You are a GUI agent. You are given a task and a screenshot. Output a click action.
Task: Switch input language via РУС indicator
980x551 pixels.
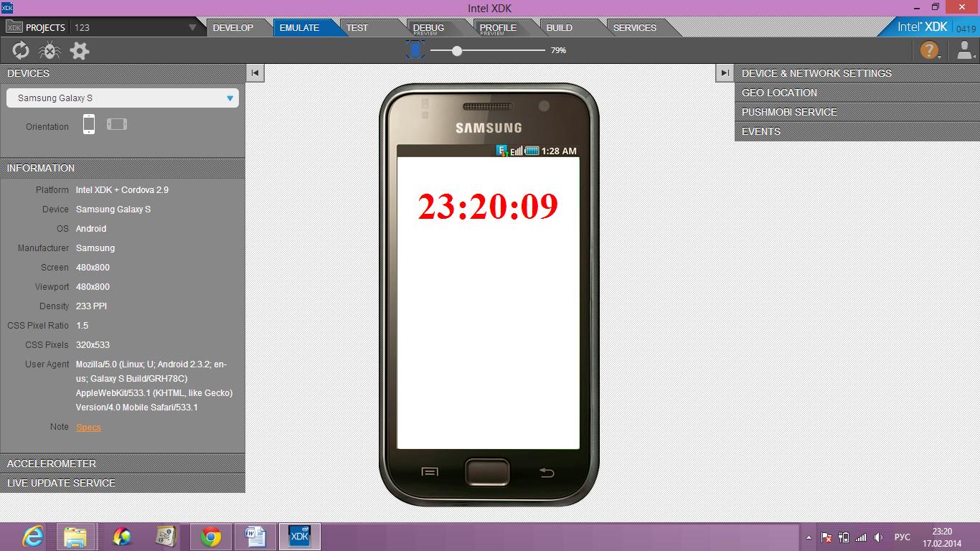[x=903, y=537]
